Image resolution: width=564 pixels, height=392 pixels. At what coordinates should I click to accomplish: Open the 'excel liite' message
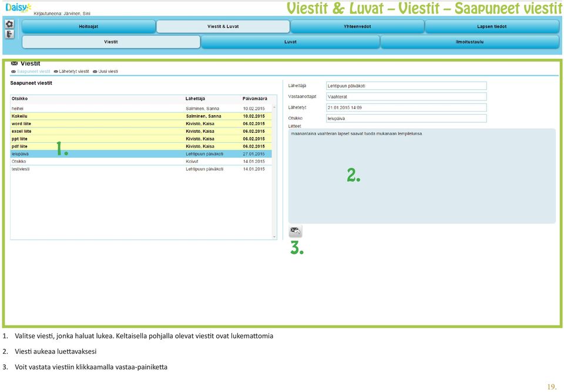tap(141, 132)
